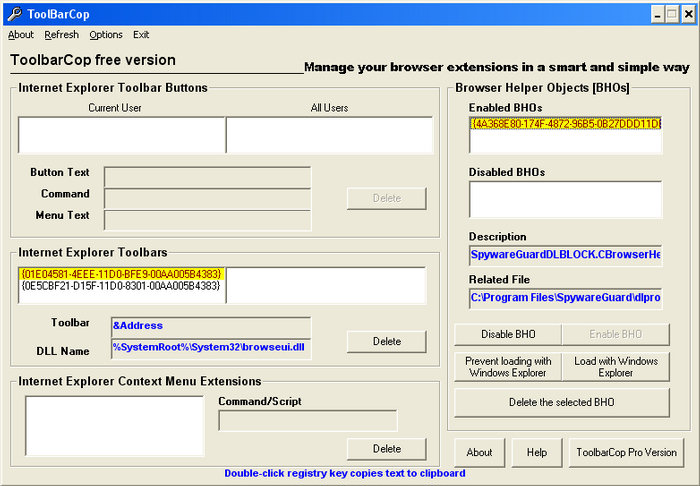
Task: Click the Command field under Toolbar Buttons
Action: pyautogui.click(x=208, y=198)
